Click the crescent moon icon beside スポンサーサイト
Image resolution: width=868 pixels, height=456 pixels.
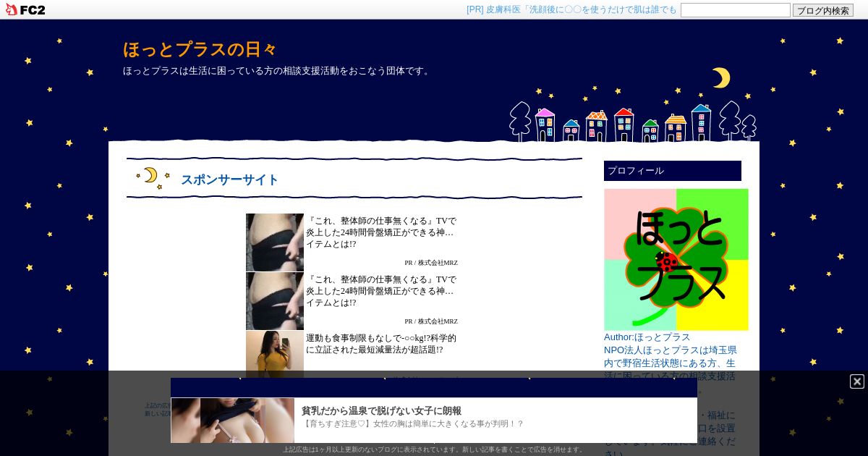click(x=153, y=178)
